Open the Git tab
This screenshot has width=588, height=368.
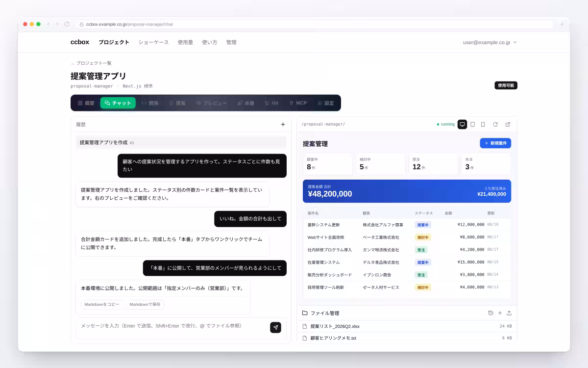pos(271,103)
